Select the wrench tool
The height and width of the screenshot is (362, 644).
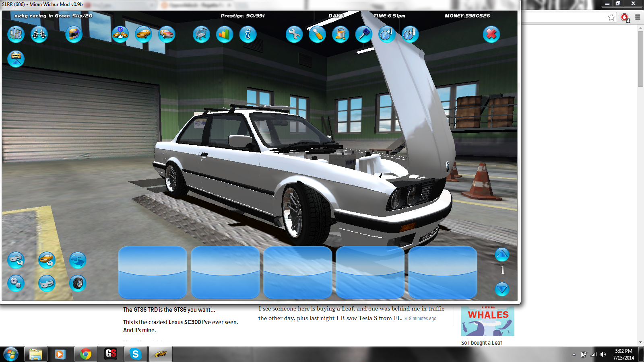pyautogui.click(x=294, y=34)
